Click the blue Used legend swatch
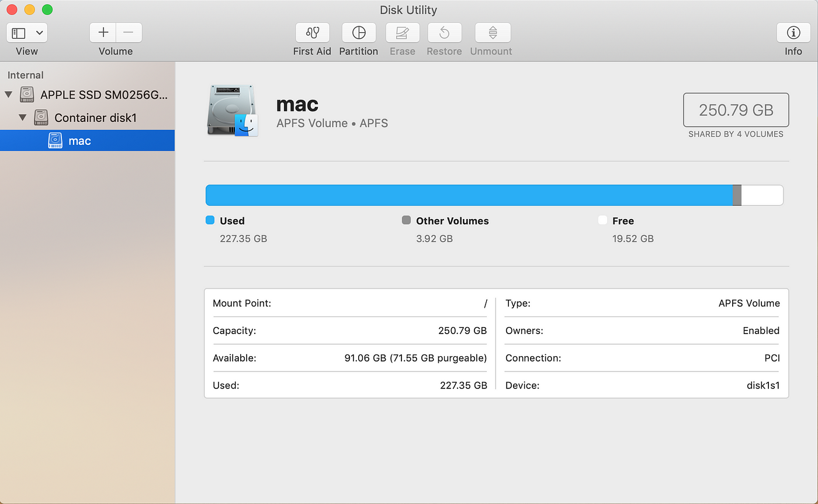The image size is (818, 504). (210, 220)
